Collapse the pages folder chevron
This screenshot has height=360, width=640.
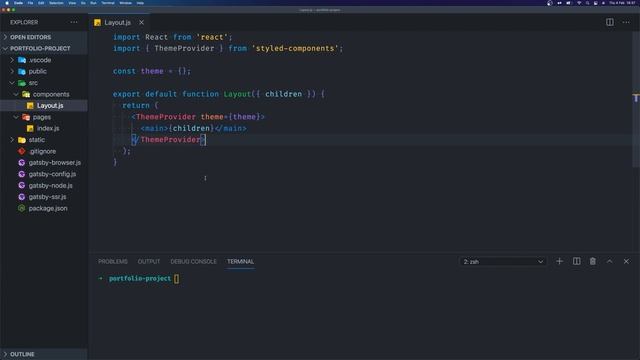[x=16, y=117]
